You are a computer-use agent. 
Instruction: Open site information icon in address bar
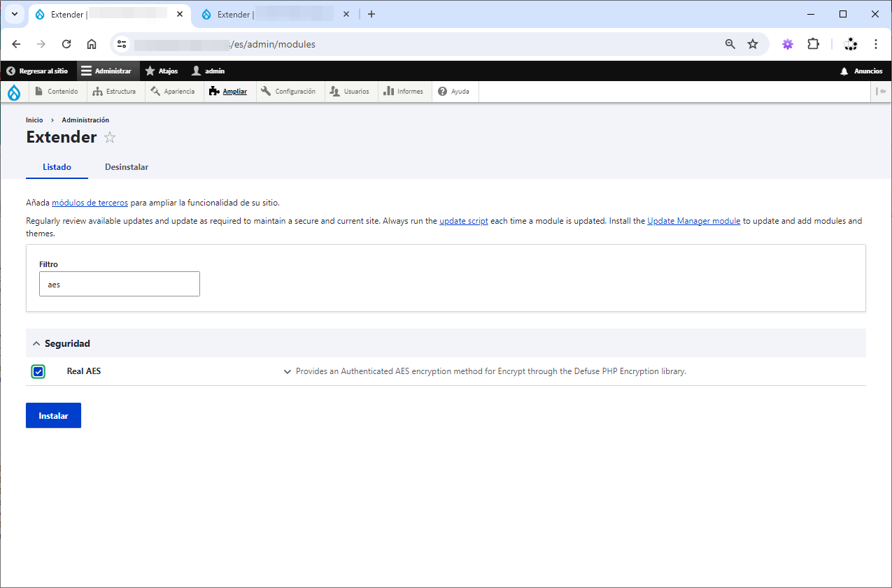coord(122,44)
